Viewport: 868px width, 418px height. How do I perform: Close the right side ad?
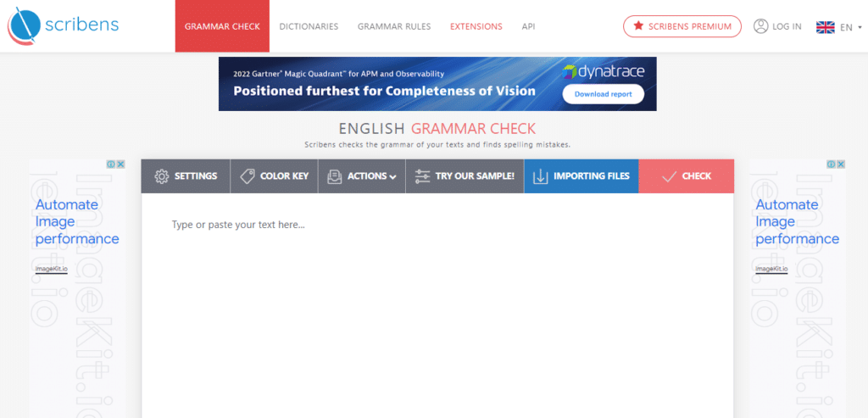click(841, 164)
